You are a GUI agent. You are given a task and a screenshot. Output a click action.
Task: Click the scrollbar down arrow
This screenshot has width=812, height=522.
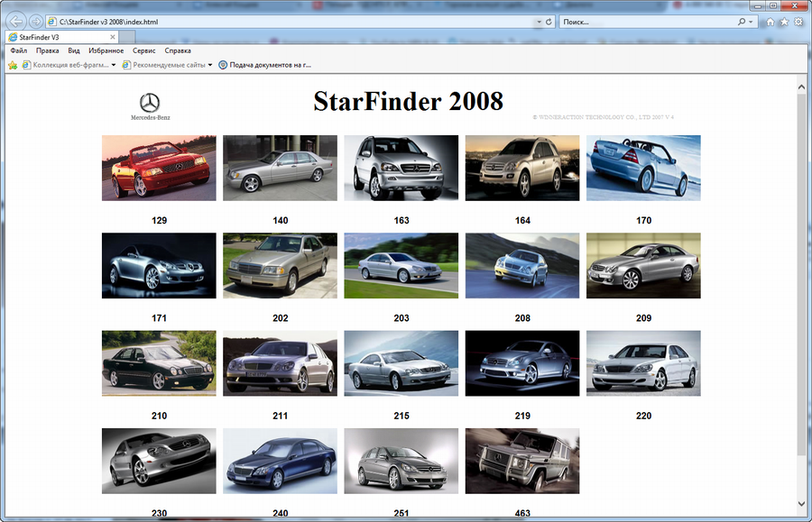[801, 503]
